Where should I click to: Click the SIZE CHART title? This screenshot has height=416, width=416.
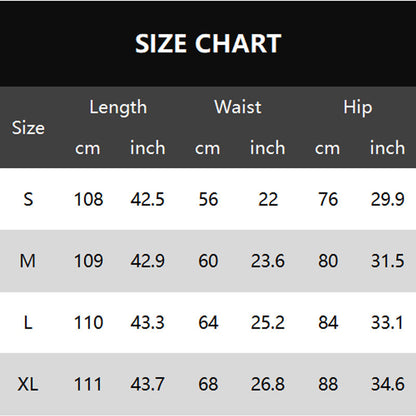point(208,43)
